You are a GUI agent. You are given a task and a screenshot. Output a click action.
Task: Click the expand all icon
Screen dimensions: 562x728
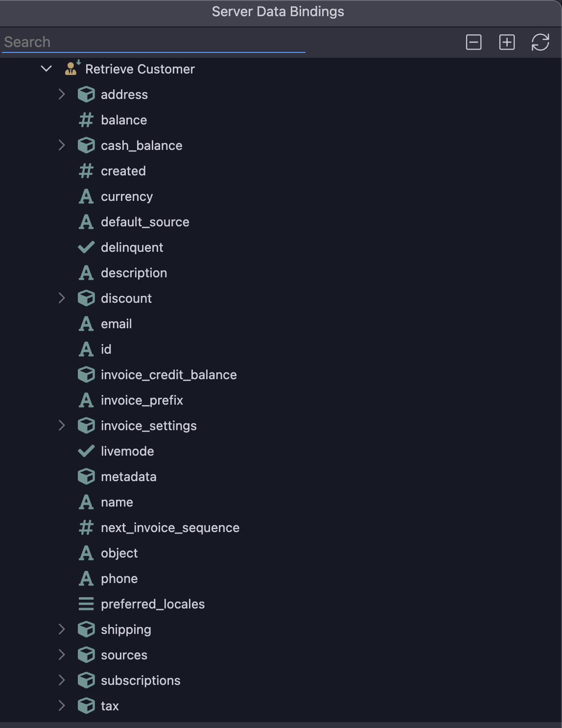point(507,42)
